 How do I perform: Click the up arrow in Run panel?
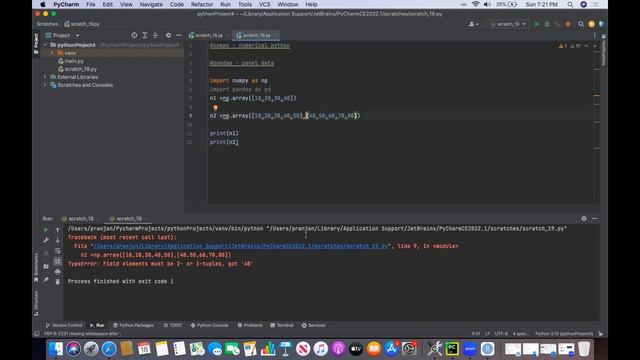(x=58, y=230)
